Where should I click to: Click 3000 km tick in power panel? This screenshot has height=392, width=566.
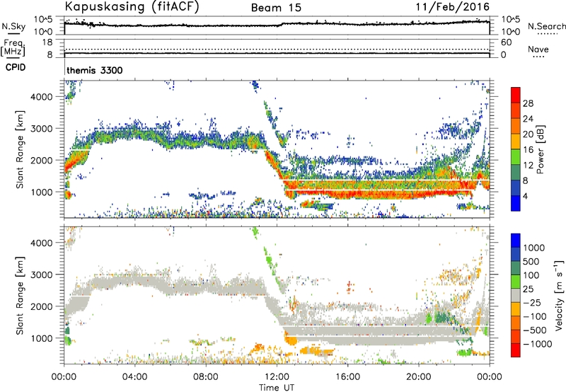click(x=41, y=129)
